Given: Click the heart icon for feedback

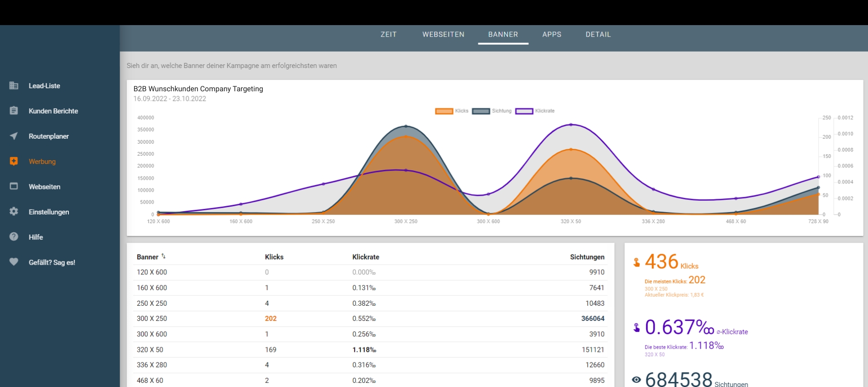Looking at the screenshot, I should [x=14, y=262].
